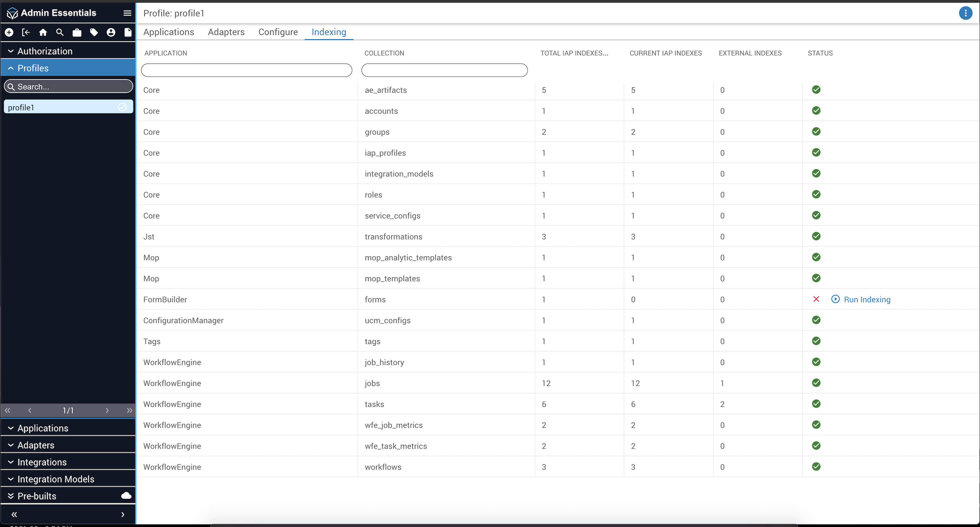Switch to the Adapters tab
Screen dimensions: 980x527
pyautogui.click(x=226, y=32)
